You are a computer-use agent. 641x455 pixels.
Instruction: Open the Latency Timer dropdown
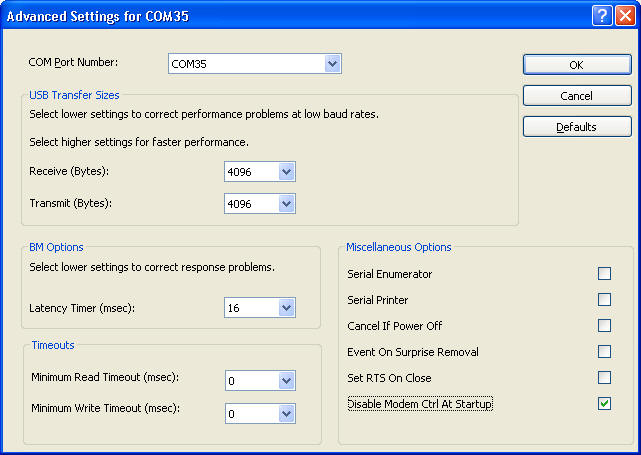pyautogui.click(x=287, y=308)
